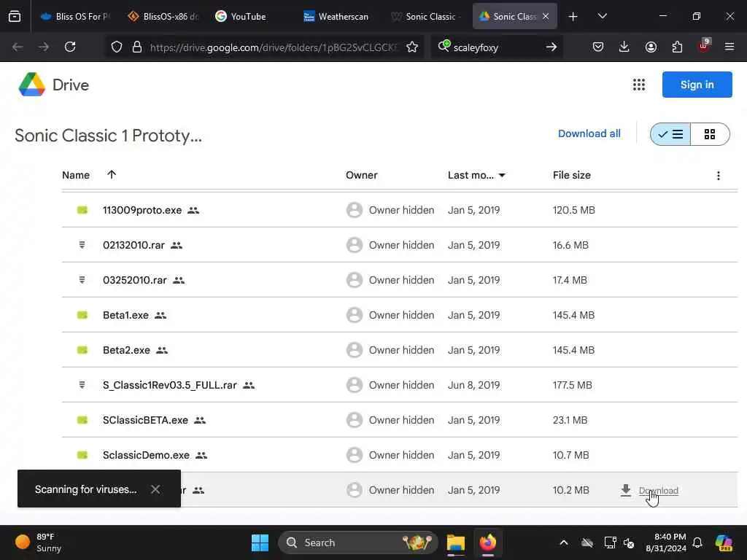Switch to grid layout view
The height and width of the screenshot is (560, 747).
coord(710,134)
